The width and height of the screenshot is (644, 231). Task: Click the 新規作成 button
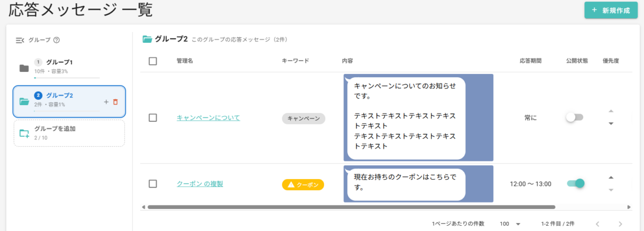pyautogui.click(x=611, y=10)
